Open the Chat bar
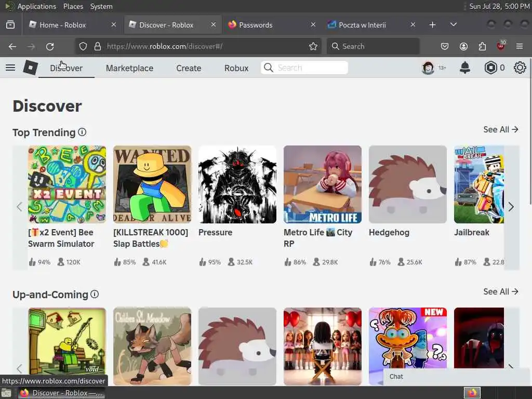This screenshot has height=399, width=532. click(x=456, y=377)
